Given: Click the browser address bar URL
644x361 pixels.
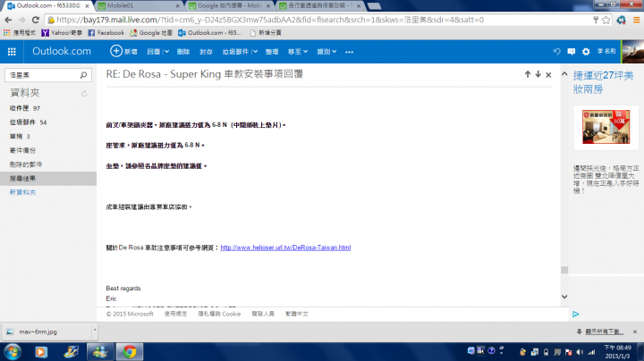Looking at the screenshot, I should tap(270, 20).
